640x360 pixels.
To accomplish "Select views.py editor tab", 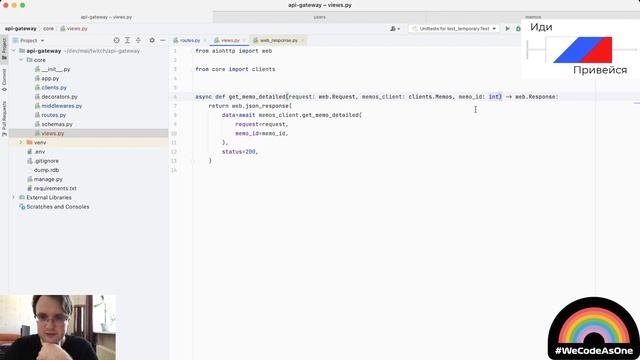I will [x=230, y=40].
